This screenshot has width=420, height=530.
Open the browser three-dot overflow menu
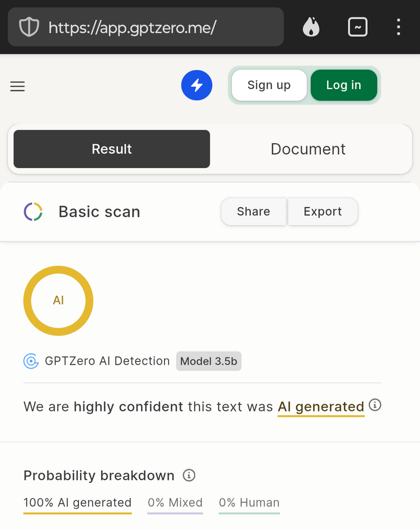coord(399,27)
